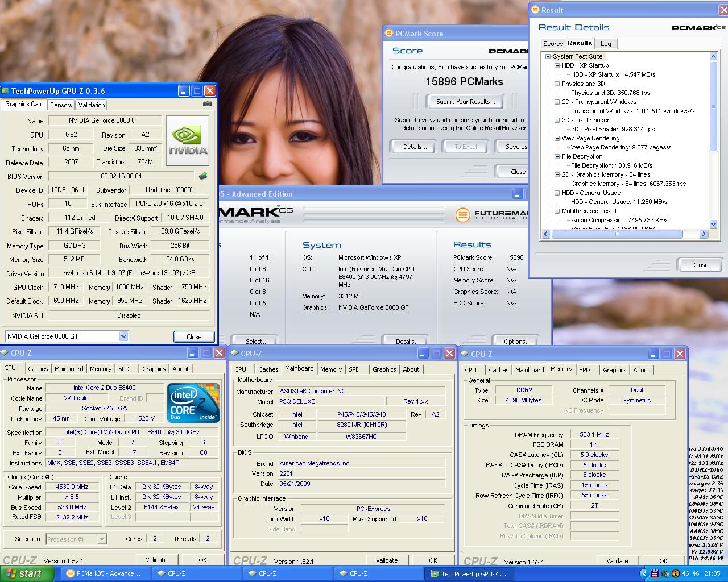
Task: Click Select button in PCMark05 window
Action: point(257,341)
